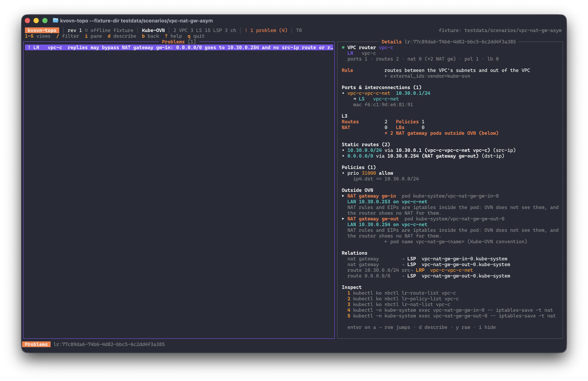This screenshot has height=381, width=588.
Task: Click the folder icon in the title bar
Action: [x=56, y=21]
